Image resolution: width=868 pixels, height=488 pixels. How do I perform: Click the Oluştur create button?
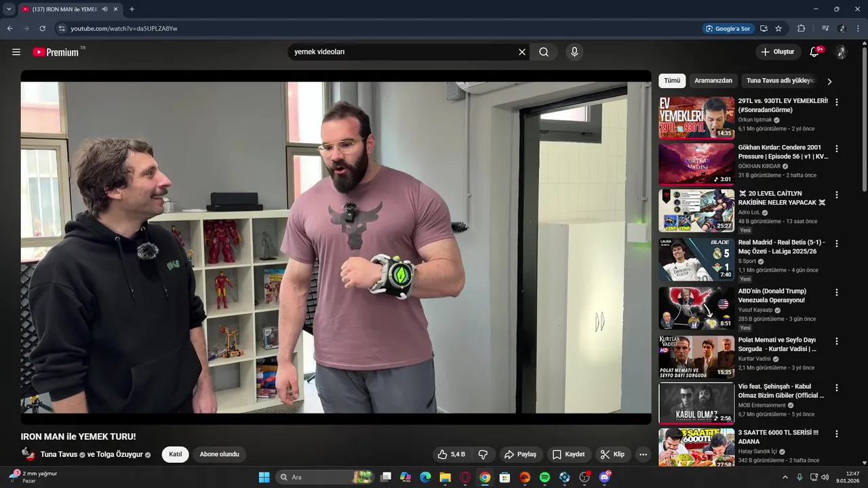click(x=778, y=52)
